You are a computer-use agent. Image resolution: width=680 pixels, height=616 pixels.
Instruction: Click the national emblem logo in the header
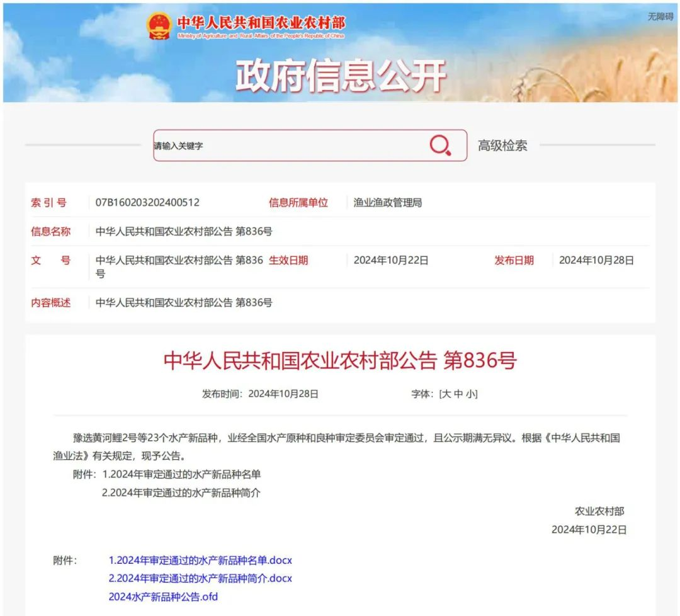pos(159,26)
